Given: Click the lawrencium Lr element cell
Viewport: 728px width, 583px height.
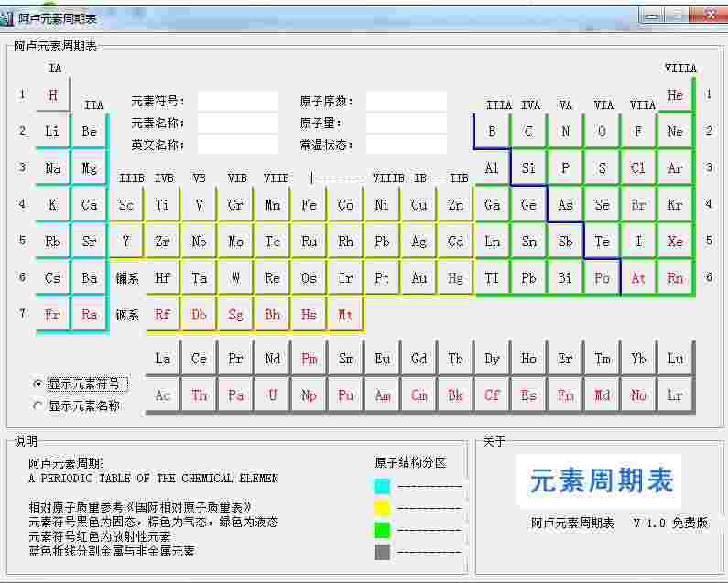Looking at the screenshot, I should [676, 395].
